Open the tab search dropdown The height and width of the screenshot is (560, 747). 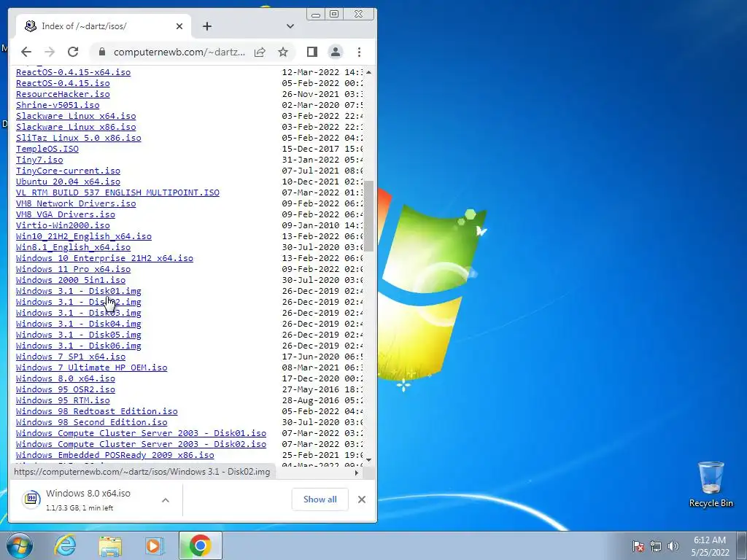click(290, 26)
